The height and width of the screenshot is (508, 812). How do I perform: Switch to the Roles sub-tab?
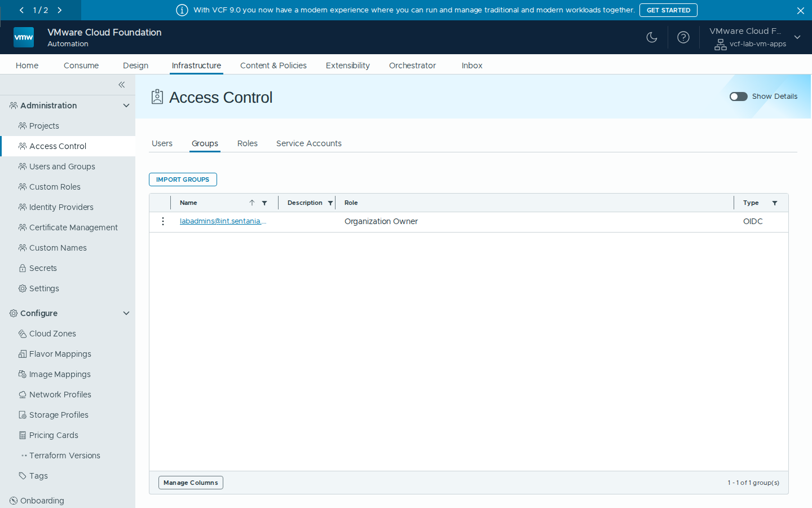tap(248, 143)
